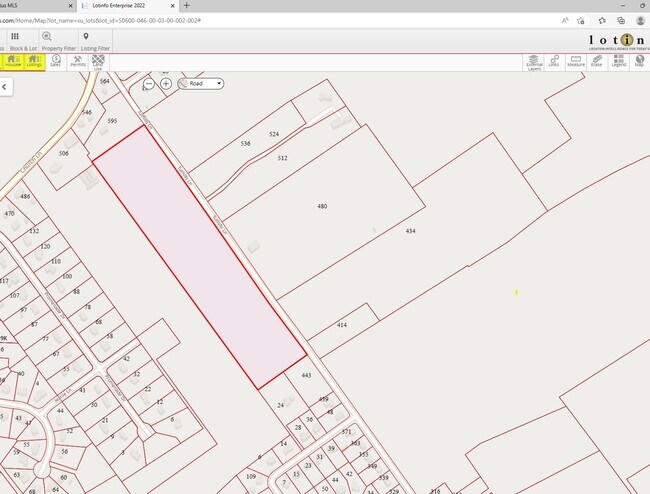Open the Property Filter menu

[x=59, y=41]
